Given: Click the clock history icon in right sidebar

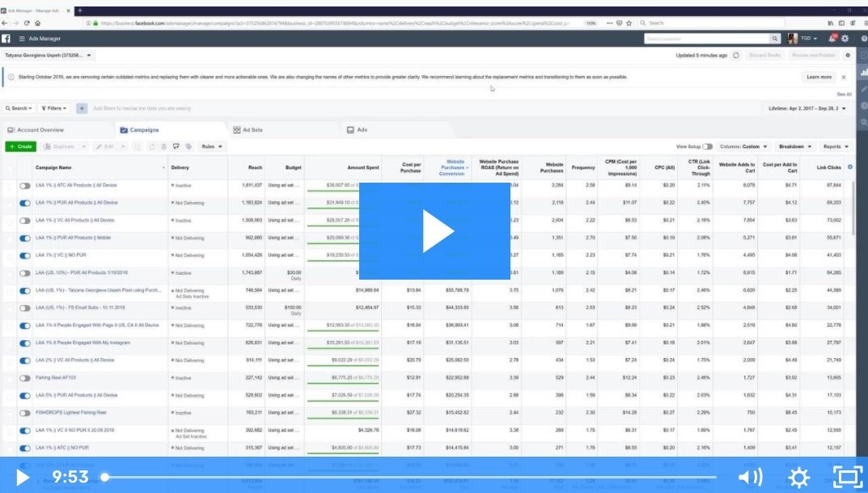Looking at the screenshot, I should (x=864, y=106).
